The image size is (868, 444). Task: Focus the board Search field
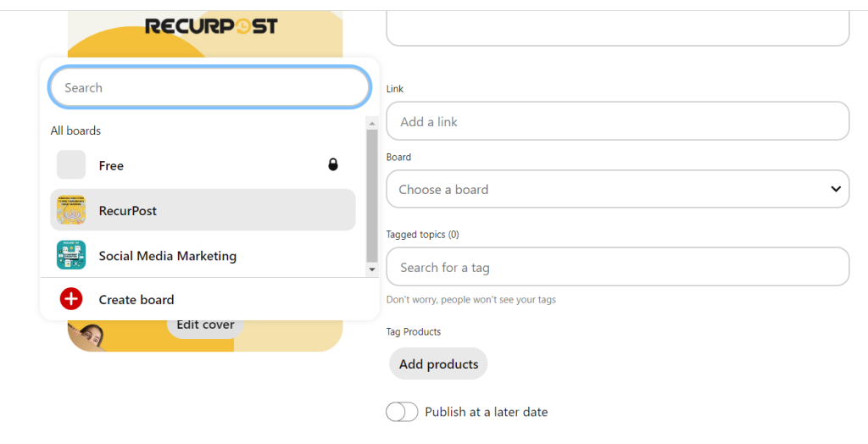click(x=210, y=87)
